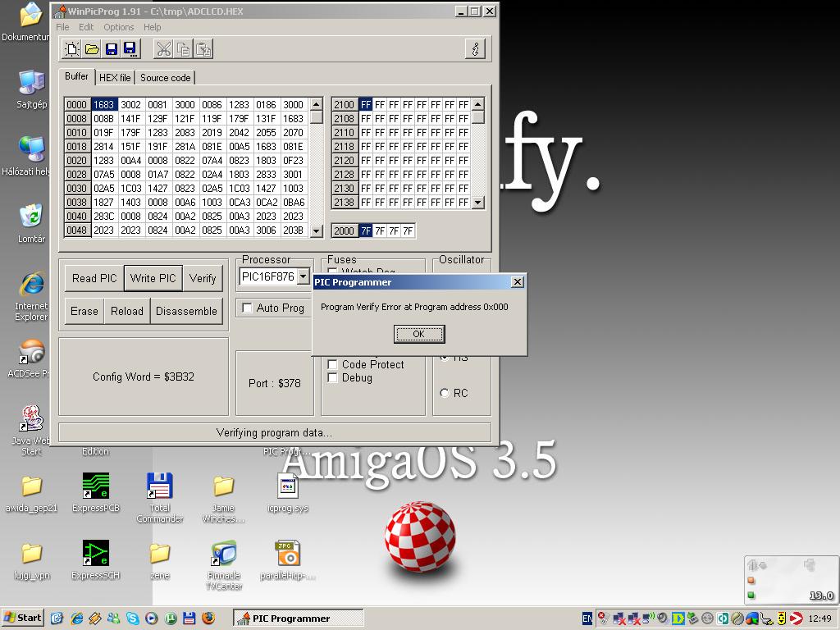The width and height of the screenshot is (840, 630).
Task: Click the ExpressPCB desktop icon
Action: tap(96, 492)
